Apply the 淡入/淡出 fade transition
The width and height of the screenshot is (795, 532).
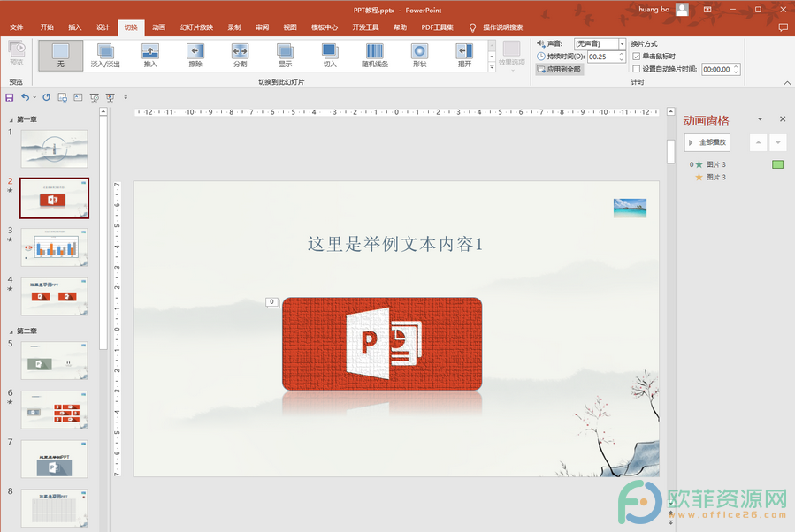tap(105, 55)
